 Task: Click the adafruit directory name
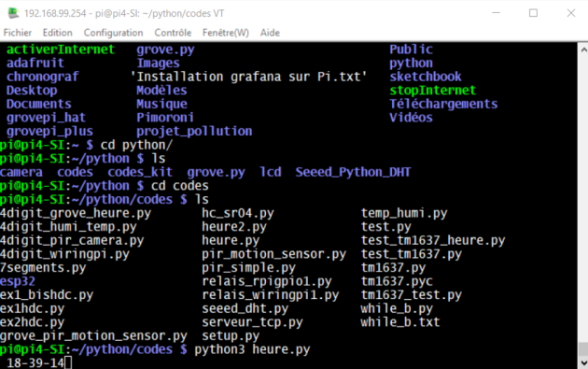pyautogui.click(x=35, y=63)
